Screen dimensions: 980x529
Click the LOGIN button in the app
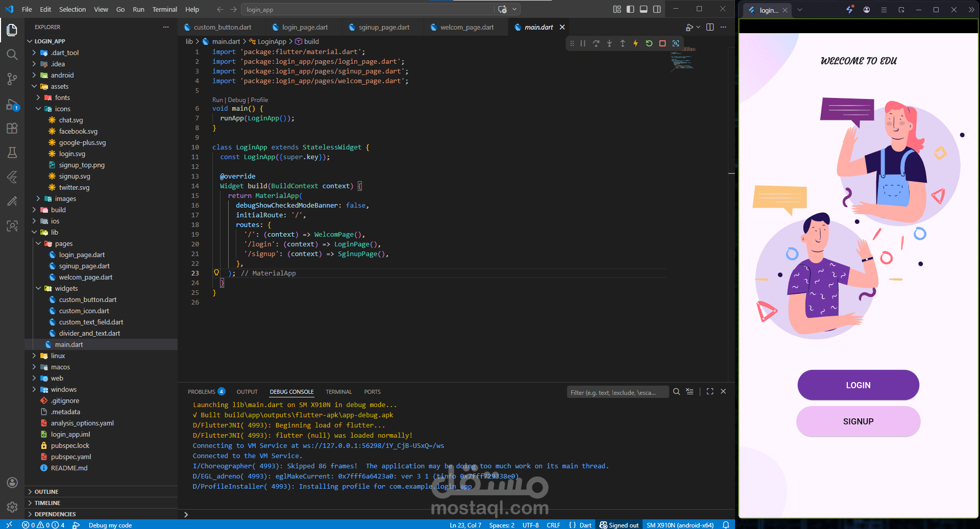[x=858, y=385]
